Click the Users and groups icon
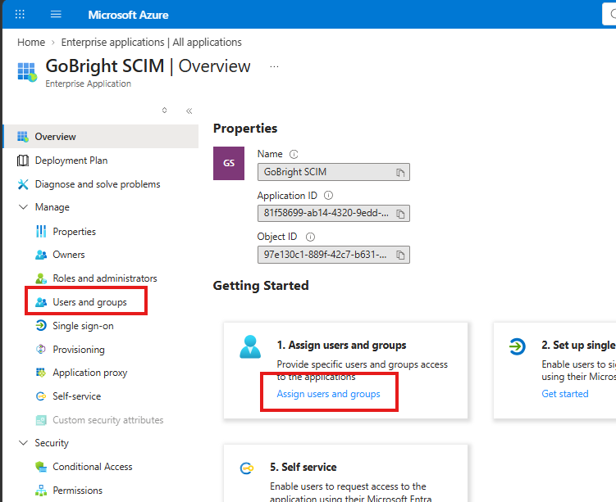Viewport: 616px width, 502px height. point(41,302)
